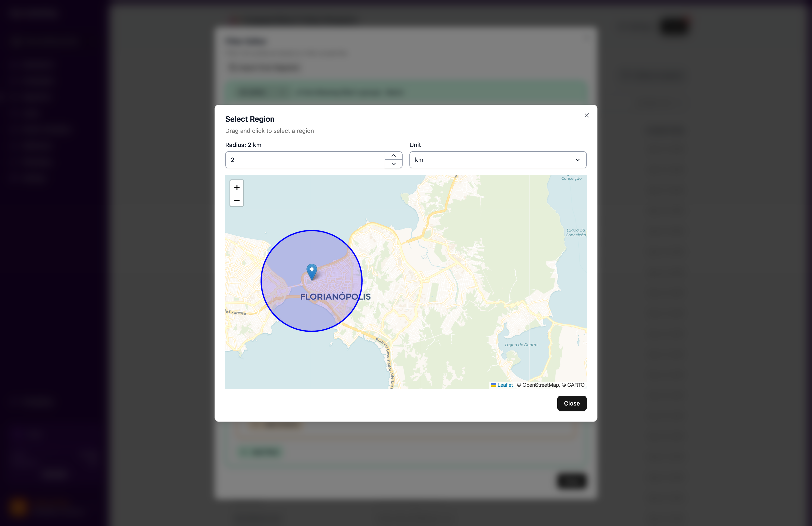This screenshot has width=812, height=526.
Task: Open the Unit km dropdown
Action: coord(498,160)
